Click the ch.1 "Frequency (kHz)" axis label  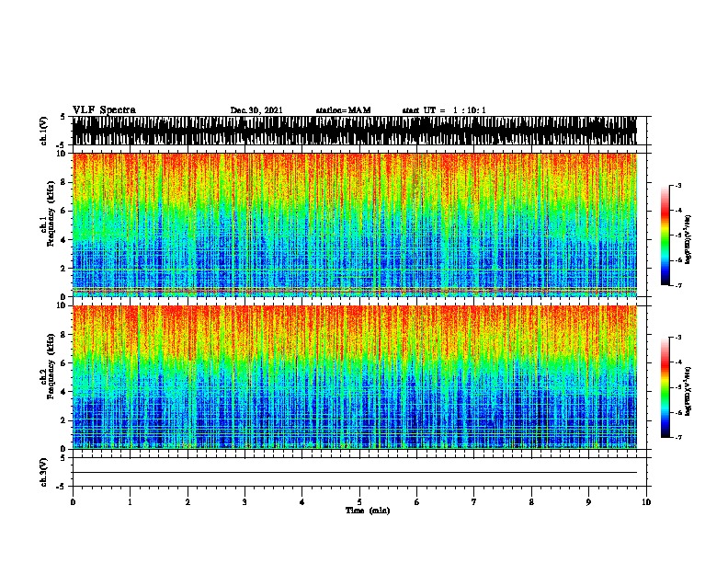(x=51, y=214)
